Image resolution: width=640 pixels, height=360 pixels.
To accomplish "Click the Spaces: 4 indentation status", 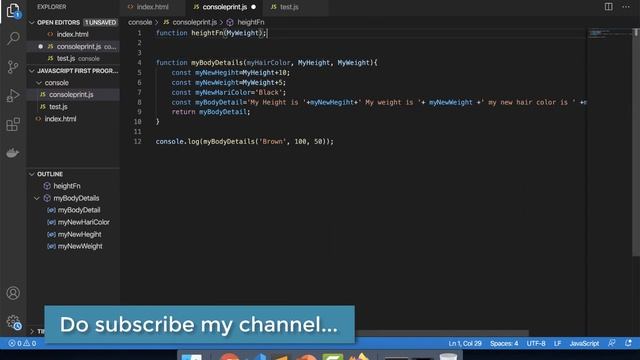I will coord(504,343).
